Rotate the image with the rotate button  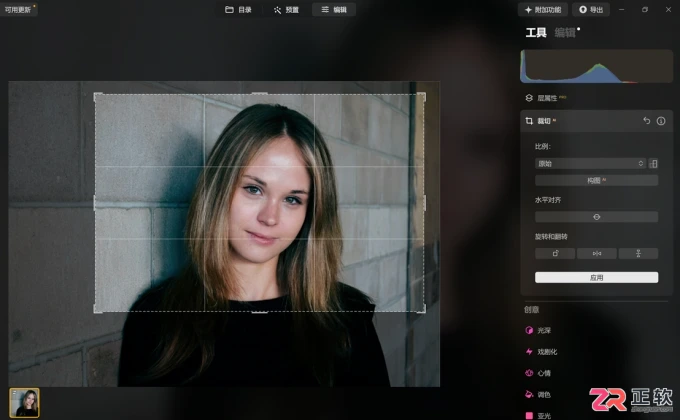[555, 253]
